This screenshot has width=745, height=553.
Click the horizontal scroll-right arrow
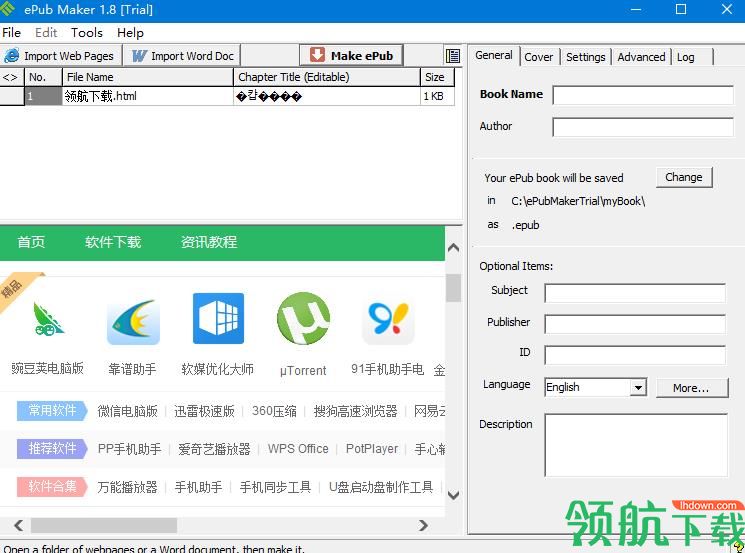coord(423,525)
